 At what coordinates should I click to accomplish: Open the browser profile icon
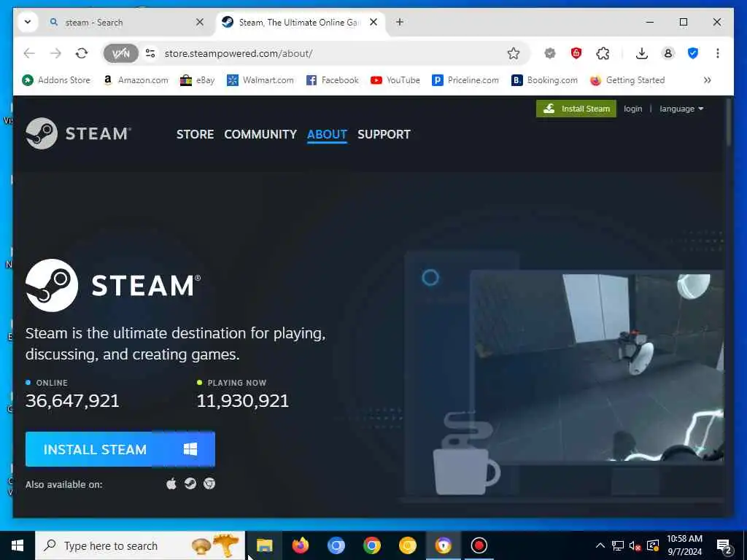pos(668,53)
